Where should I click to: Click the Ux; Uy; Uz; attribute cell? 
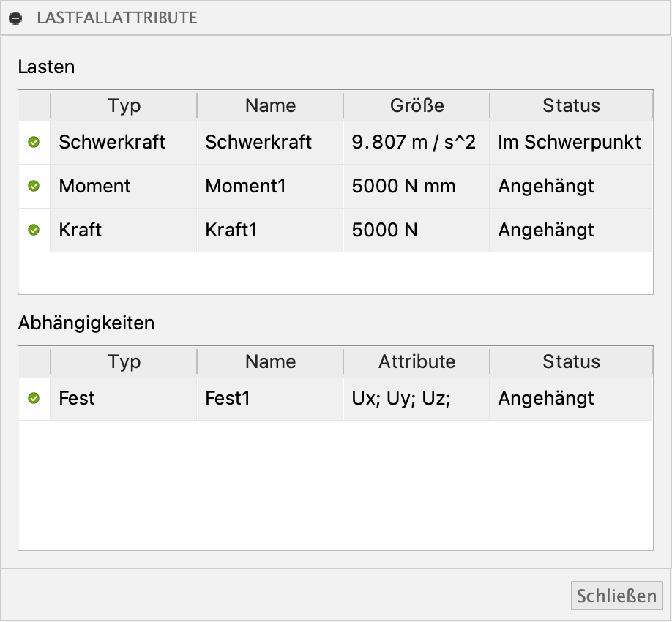pyautogui.click(x=417, y=399)
